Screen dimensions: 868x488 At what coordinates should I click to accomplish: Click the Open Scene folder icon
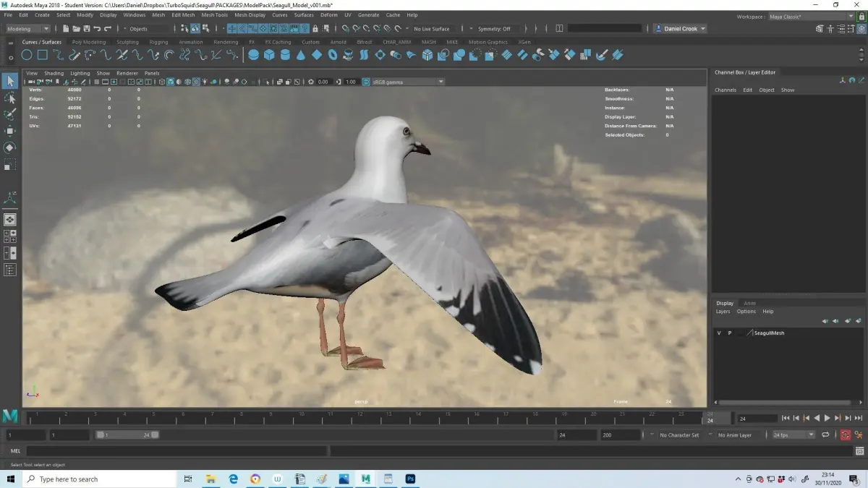point(76,29)
